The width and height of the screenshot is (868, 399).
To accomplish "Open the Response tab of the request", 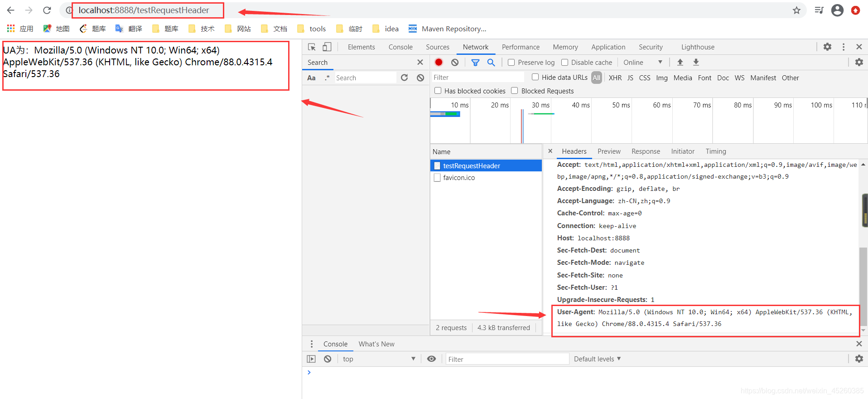I will click(646, 151).
